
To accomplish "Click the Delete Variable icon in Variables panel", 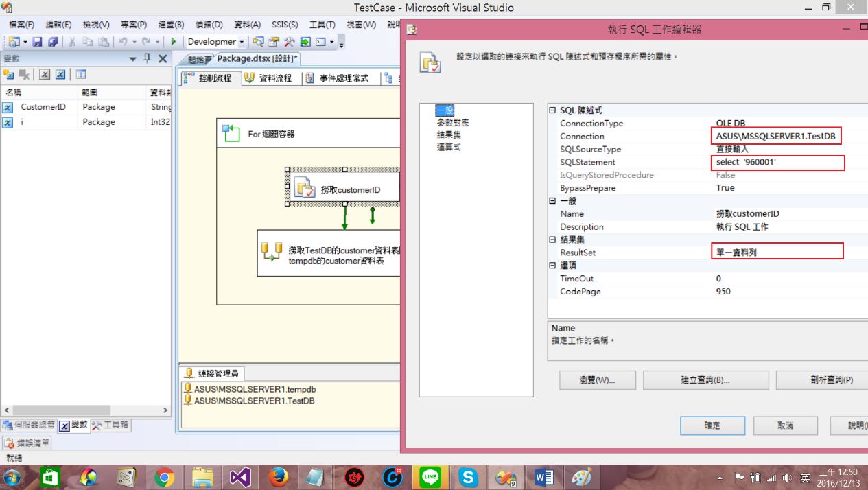I will [24, 74].
